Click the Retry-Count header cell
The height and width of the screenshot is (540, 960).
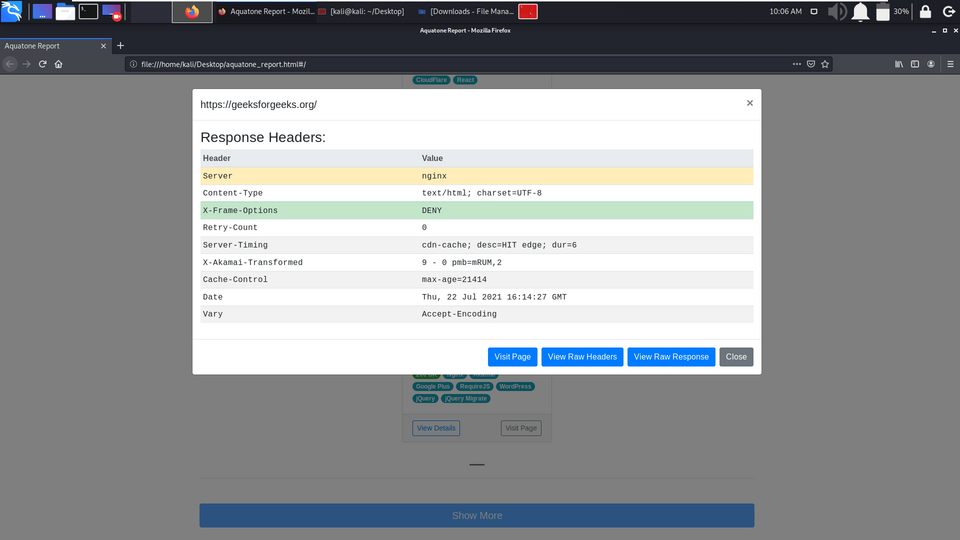pos(230,227)
